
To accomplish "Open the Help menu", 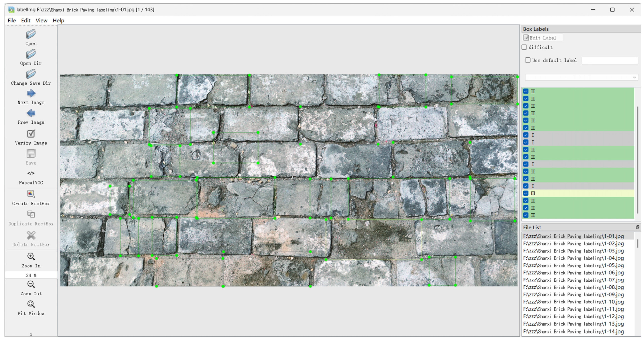I will click(58, 20).
